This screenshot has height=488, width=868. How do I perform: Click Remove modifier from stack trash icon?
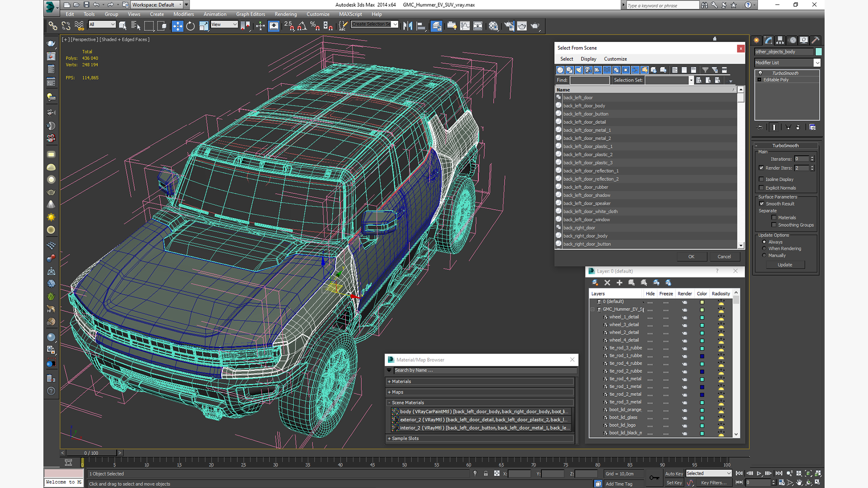(798, 127)
